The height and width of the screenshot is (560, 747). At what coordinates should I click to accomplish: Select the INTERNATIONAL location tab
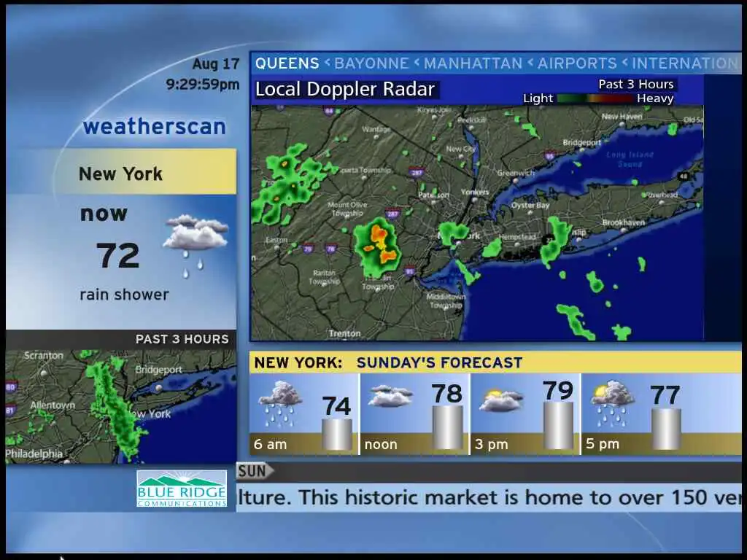click(686, 63)
